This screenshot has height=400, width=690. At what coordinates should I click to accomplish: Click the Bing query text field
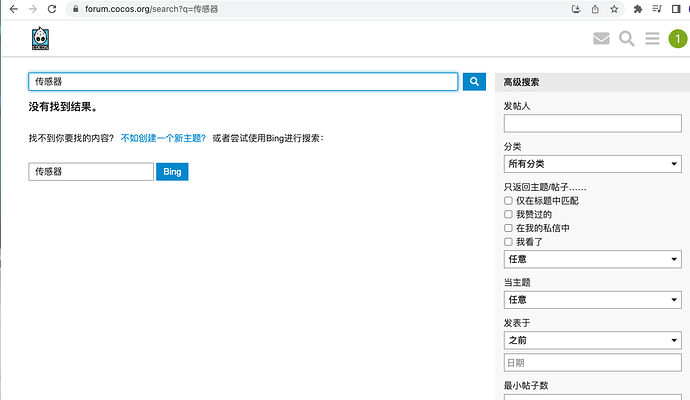[91, 172]
